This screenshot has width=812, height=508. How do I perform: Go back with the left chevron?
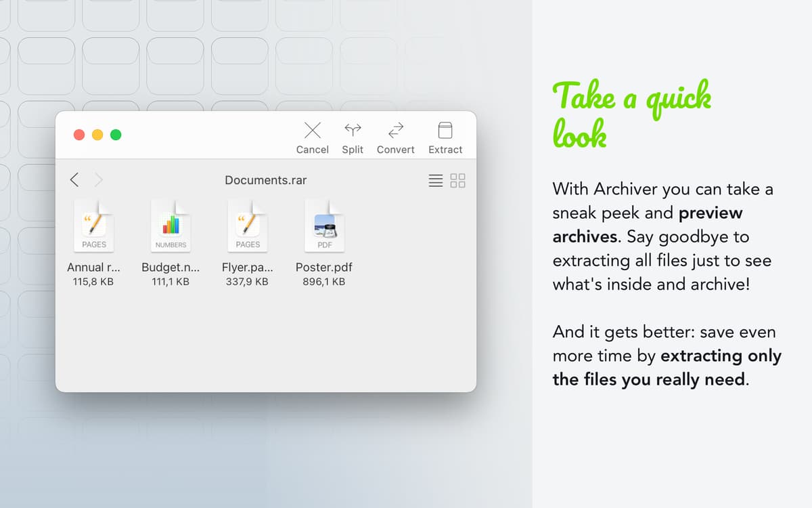pos(74,179)
